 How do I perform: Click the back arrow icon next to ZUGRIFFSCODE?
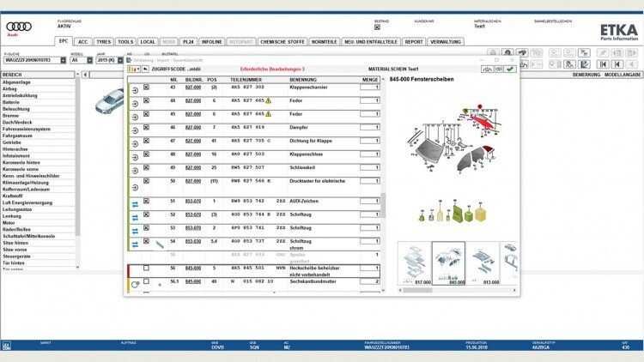pos(145,69)
